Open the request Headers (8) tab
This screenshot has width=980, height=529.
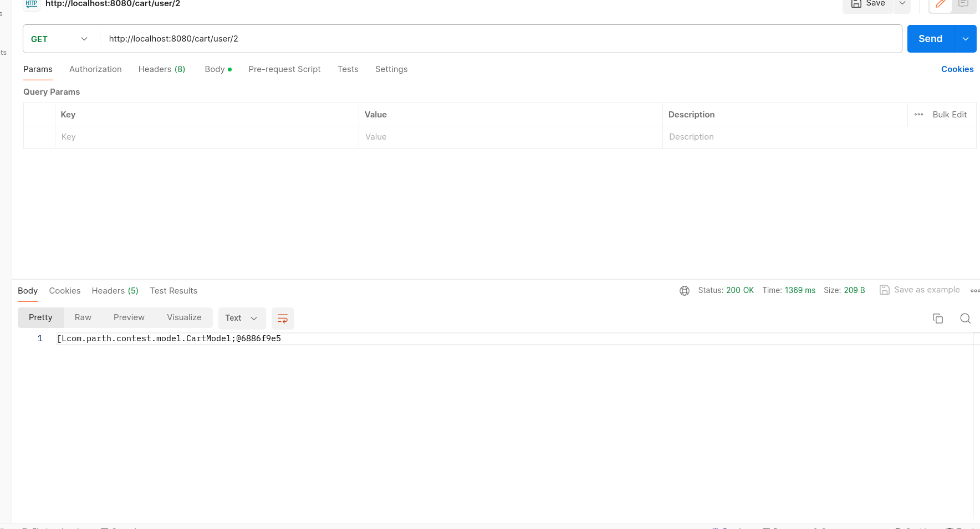coord(162,69)
